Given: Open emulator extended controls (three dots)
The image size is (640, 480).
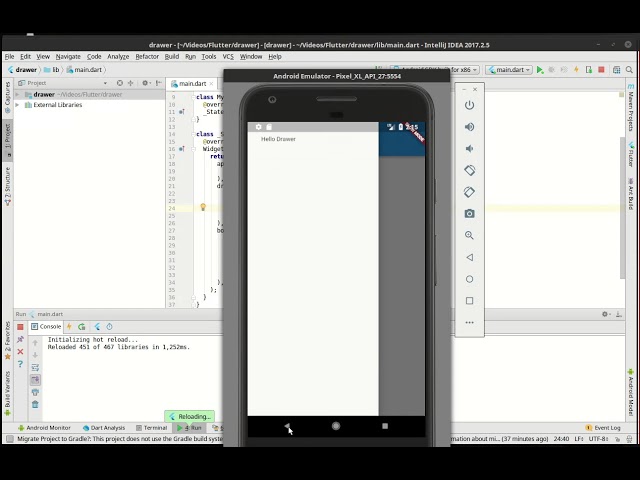Looking at the screenshot, I should tap(469, 322).
